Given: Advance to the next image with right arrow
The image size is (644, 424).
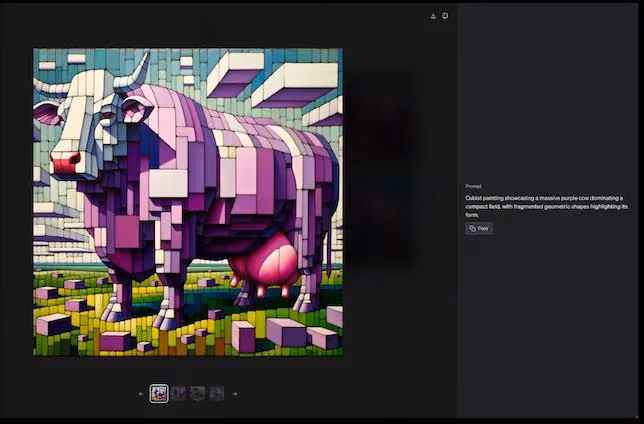Looking at the screenshot, I should pyautogui.click(x=235, y=394).
